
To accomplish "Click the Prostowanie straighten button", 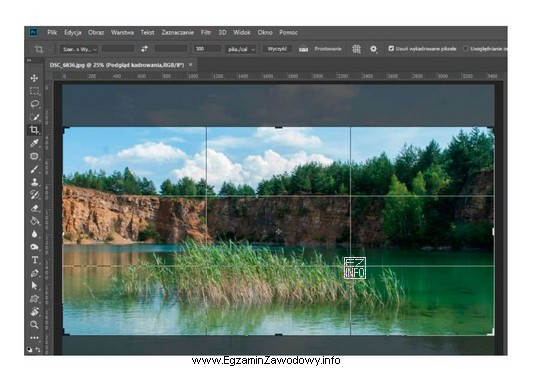I will pos(320,49).
